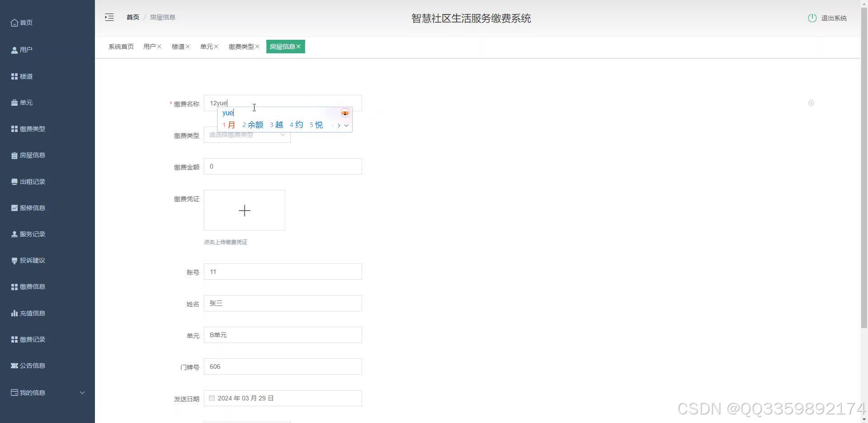
Task: Click the grid icon beside 缴费记录 in sidebar
Action: click(14, 339)
